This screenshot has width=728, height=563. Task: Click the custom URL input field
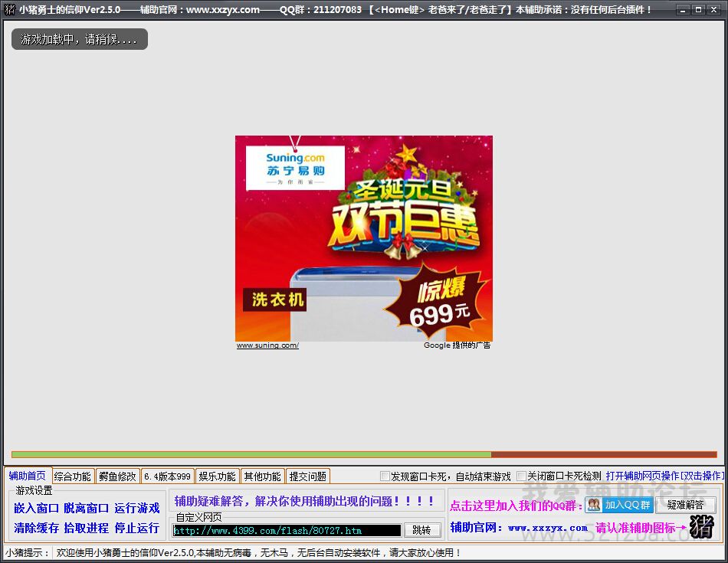point(287,531)
